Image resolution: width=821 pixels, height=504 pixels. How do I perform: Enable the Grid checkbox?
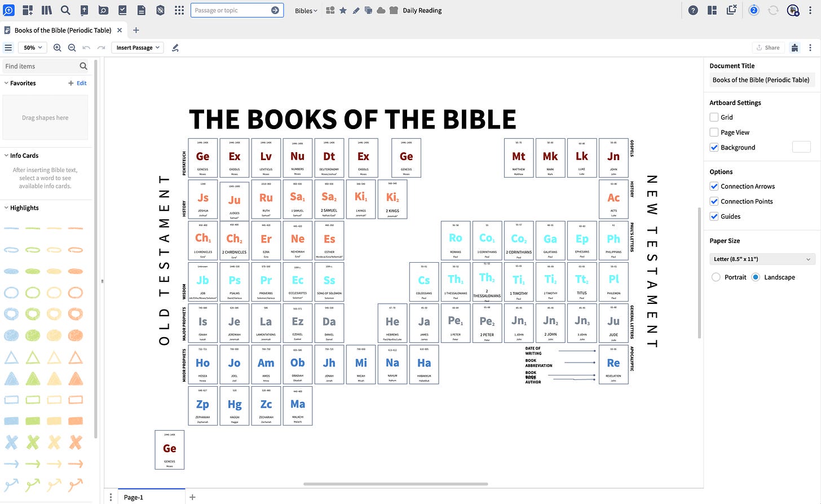point(714,117)
